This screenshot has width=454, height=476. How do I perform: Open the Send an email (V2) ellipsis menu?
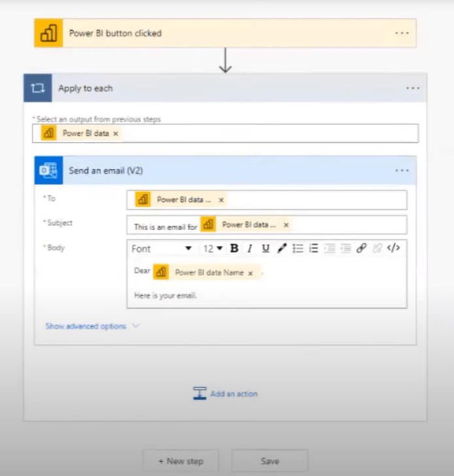coord(402,171)
